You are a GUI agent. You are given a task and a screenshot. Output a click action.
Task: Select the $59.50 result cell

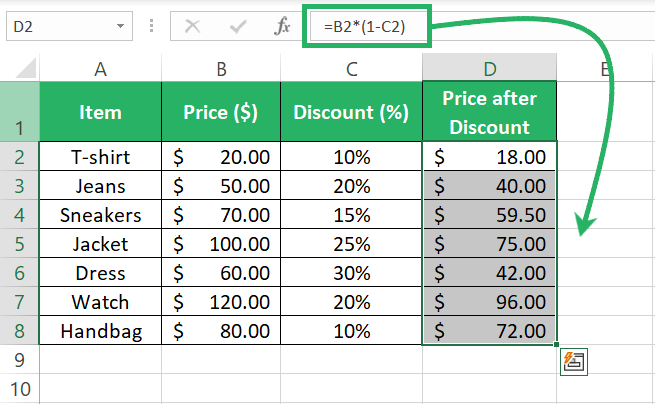point(490,214)
